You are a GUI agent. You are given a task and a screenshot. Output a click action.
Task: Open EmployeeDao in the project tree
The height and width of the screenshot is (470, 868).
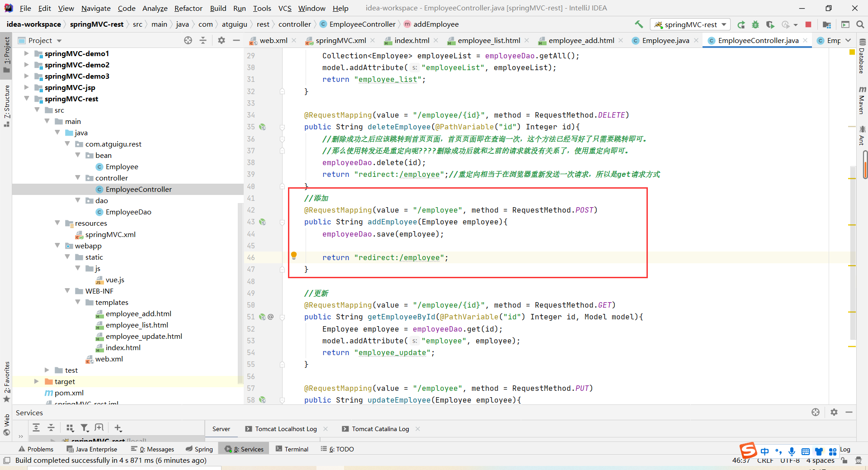(x=128, y=212)
